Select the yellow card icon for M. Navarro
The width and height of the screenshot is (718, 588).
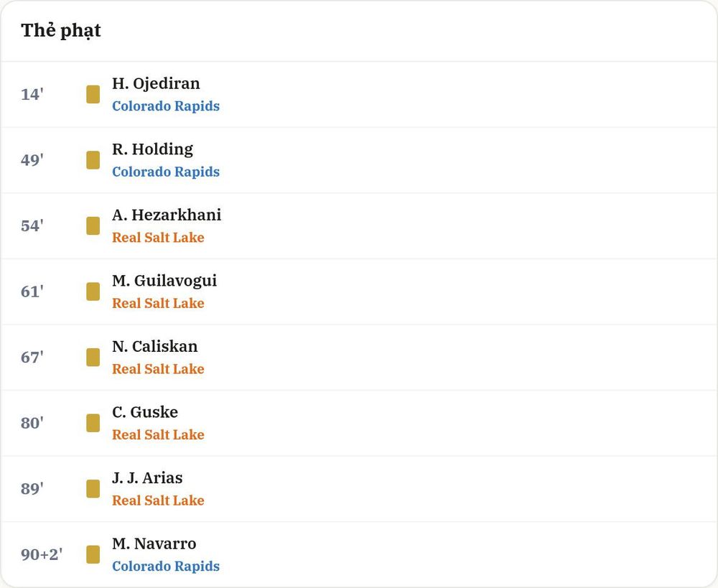93,554
